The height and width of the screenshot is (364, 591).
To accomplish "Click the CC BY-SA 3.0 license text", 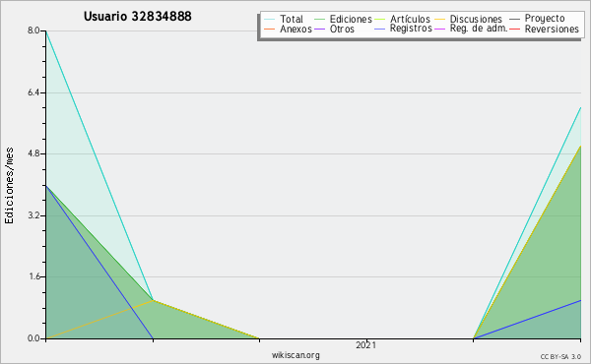I will click(x=560, y=357).
